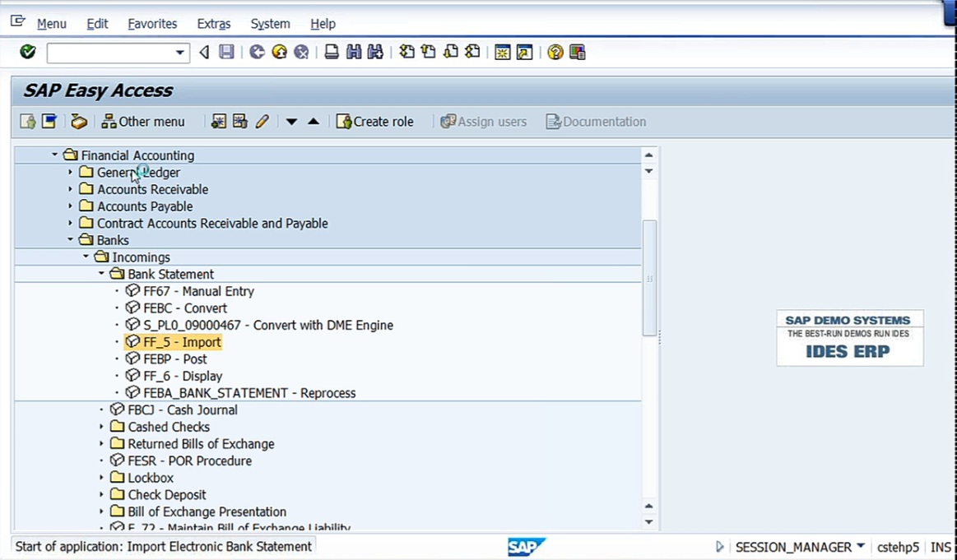Viewport: 957px width, 560px height.
Task: Click the Customize Local Layout icon
Action: point(578,52)
